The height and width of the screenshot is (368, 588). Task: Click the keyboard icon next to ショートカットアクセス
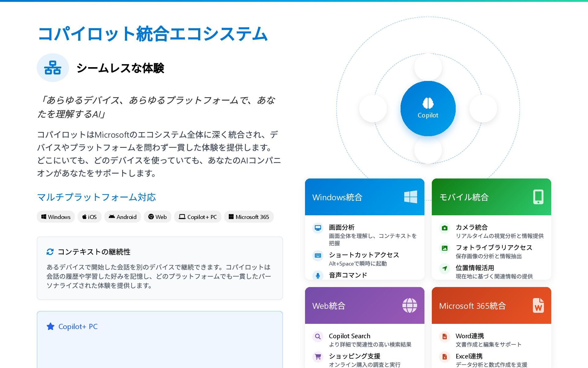[318, 255]
